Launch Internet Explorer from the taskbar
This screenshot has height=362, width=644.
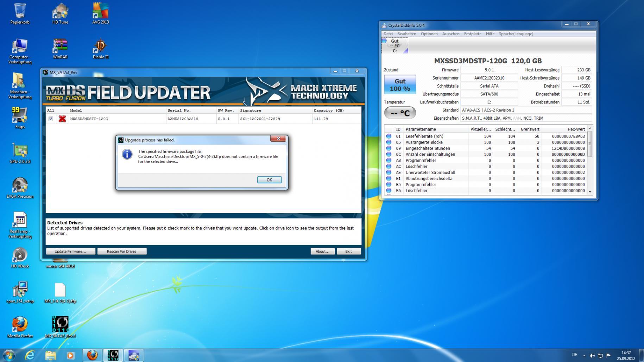[x=30, y=355]
